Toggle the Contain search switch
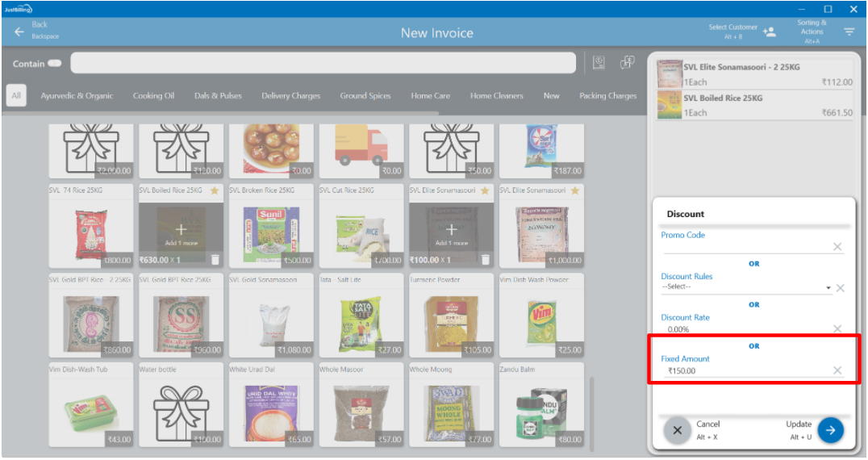Image resolution: width=868 pixels, height=460 pixels. 55,64
